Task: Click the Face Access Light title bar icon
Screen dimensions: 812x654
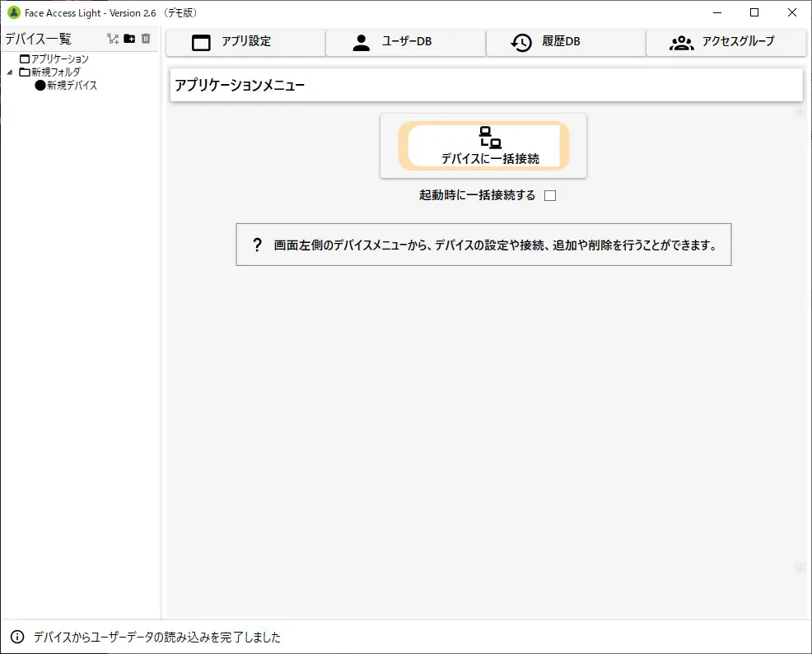Action: 13,12
